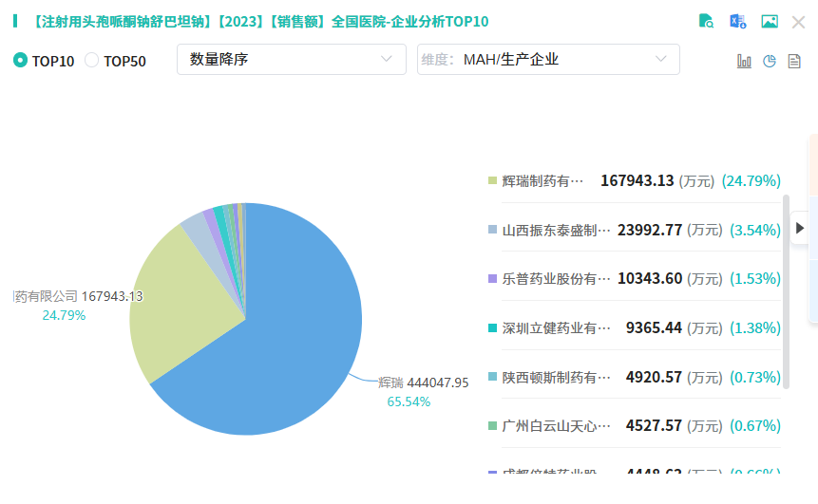Click the percentage (1.53%) in legend
818x504 pixels.
755,279
